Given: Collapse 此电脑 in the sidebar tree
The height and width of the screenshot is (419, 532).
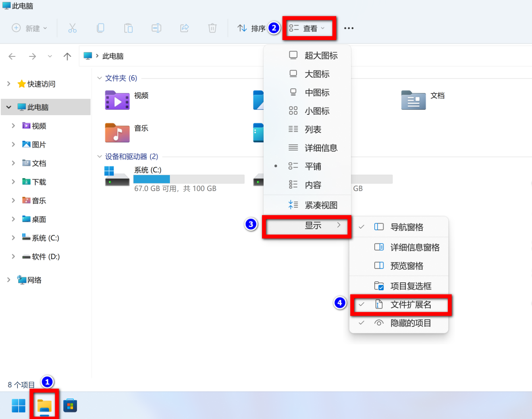Looking at the screenshot, I should (9, 107).
